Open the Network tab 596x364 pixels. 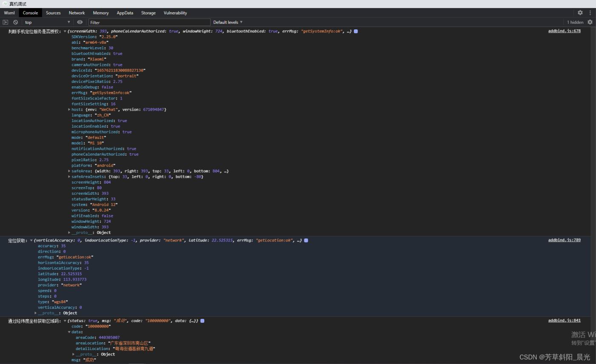coord(77,13)
